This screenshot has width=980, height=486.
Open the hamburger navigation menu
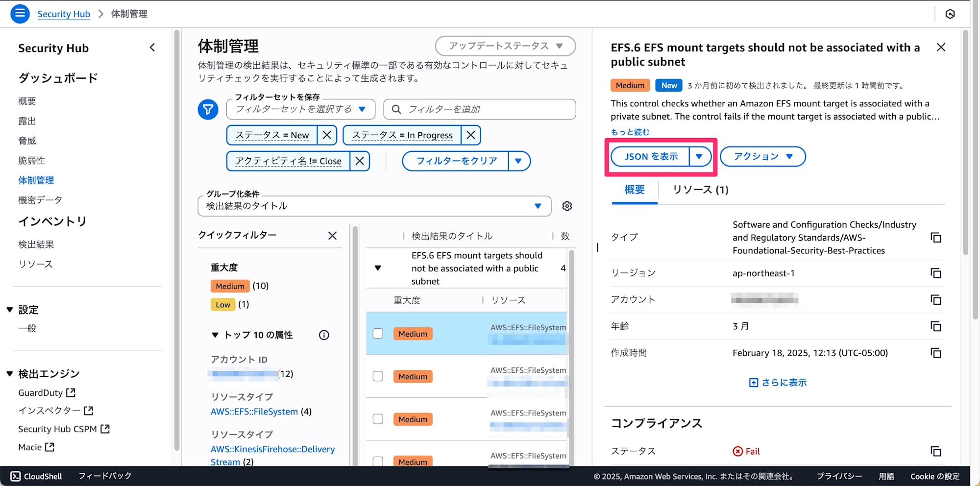tap(20, 14)
